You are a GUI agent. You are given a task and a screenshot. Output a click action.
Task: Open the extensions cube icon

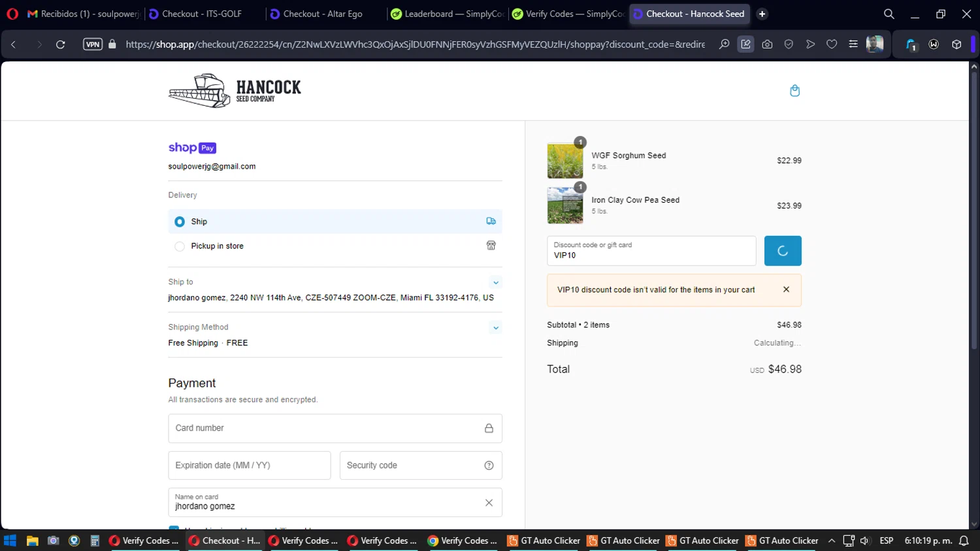(x=956, y=44)
